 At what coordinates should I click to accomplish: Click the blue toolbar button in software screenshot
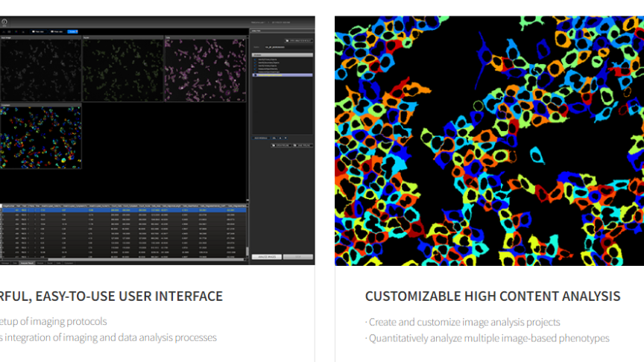72,31
